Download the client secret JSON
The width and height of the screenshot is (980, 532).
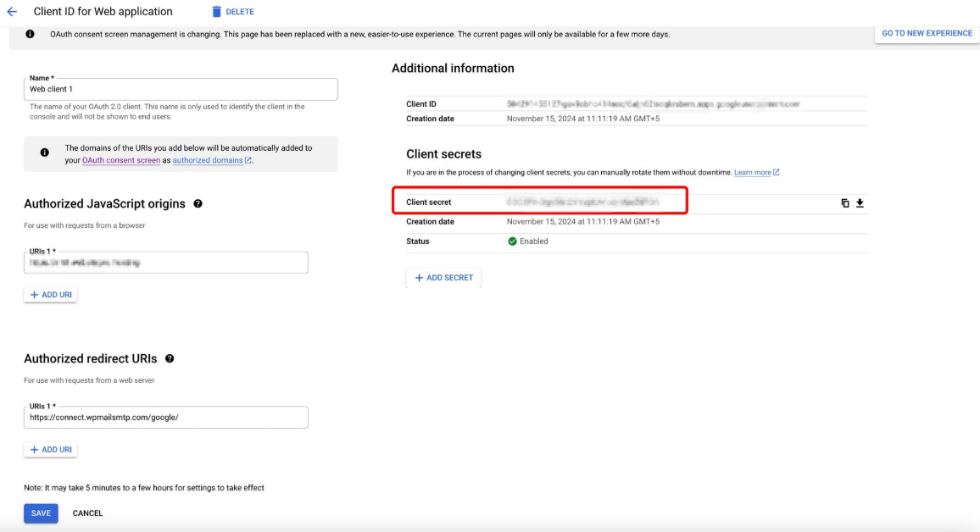click(x=860, y=203)
